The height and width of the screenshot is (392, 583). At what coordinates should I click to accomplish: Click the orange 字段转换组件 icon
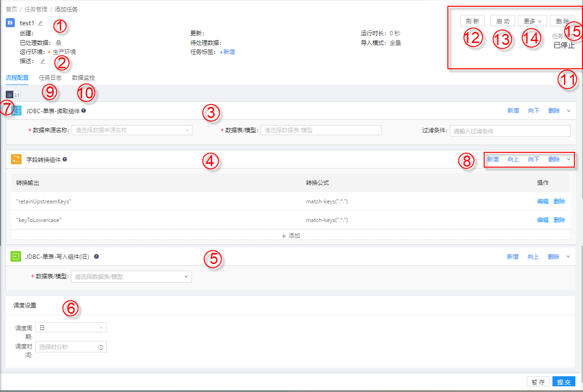[16, 159]
